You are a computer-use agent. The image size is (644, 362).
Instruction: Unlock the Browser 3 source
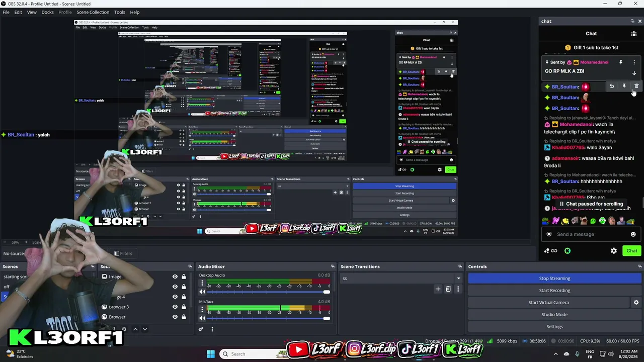184,307
